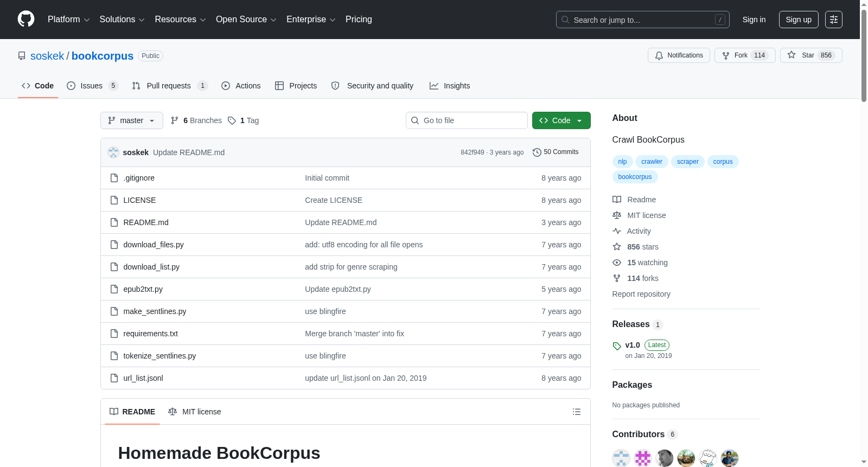Open the commit hash 842f949
The width and height of the screenshot is (868, 467).
coord(472,152)
